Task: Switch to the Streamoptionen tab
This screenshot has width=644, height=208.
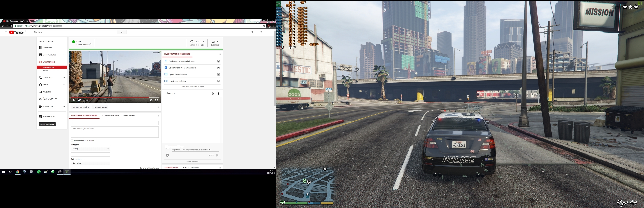Action: [110, 116]
